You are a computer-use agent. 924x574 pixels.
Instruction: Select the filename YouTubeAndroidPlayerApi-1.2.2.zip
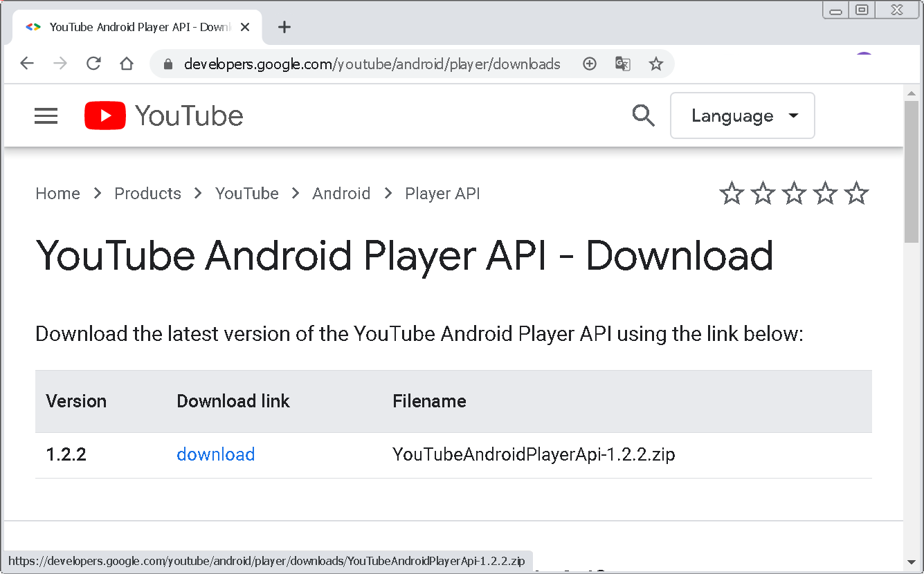point(534,454)
